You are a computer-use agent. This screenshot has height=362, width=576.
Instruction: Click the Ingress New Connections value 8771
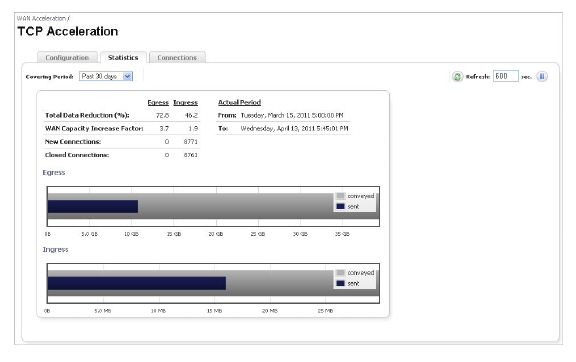pos(190,141)
